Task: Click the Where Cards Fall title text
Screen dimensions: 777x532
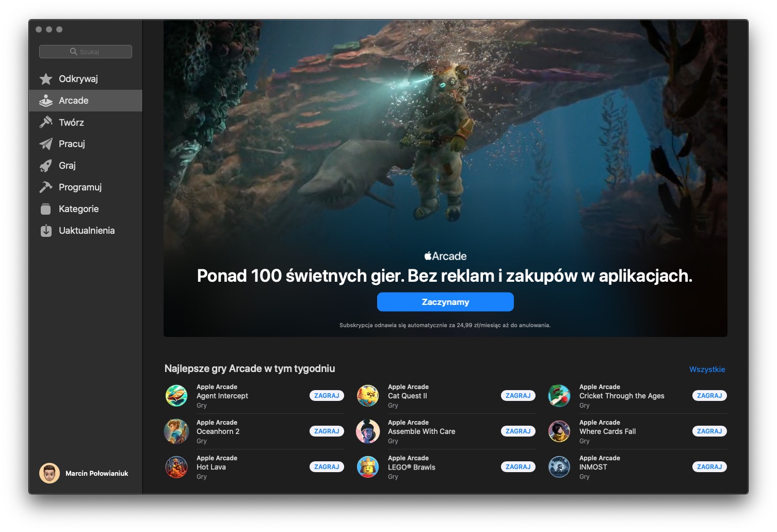Action: [608, 431]
